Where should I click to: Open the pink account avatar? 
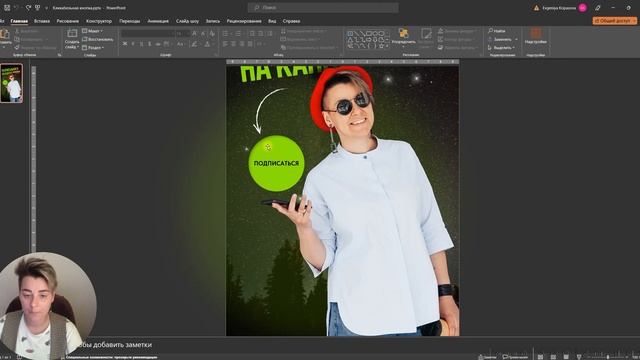pos(583,8)
